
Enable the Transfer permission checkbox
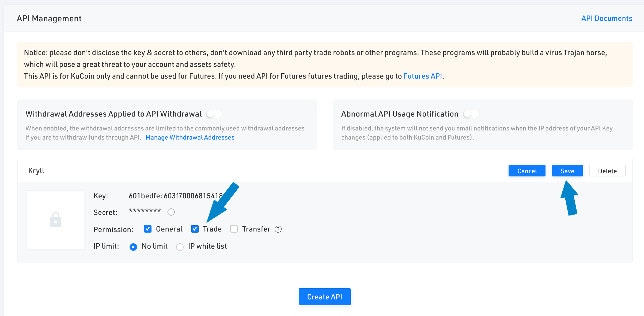coord(234,229)
